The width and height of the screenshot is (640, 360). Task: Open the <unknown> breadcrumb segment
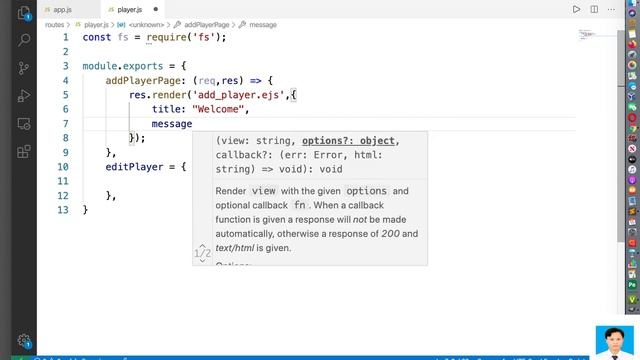pyautogui.click(x=146, y=25)
